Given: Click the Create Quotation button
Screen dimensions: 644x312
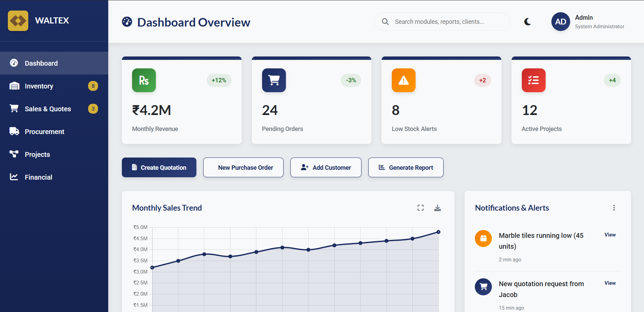Looking at the screenshot, I should pyautogui.click(x=159, y=167).
